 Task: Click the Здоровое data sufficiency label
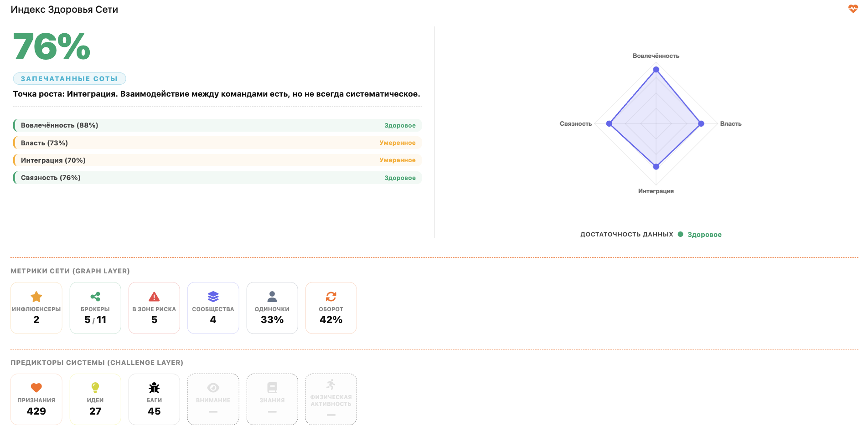pyautogui.click(x=704, y=235)
